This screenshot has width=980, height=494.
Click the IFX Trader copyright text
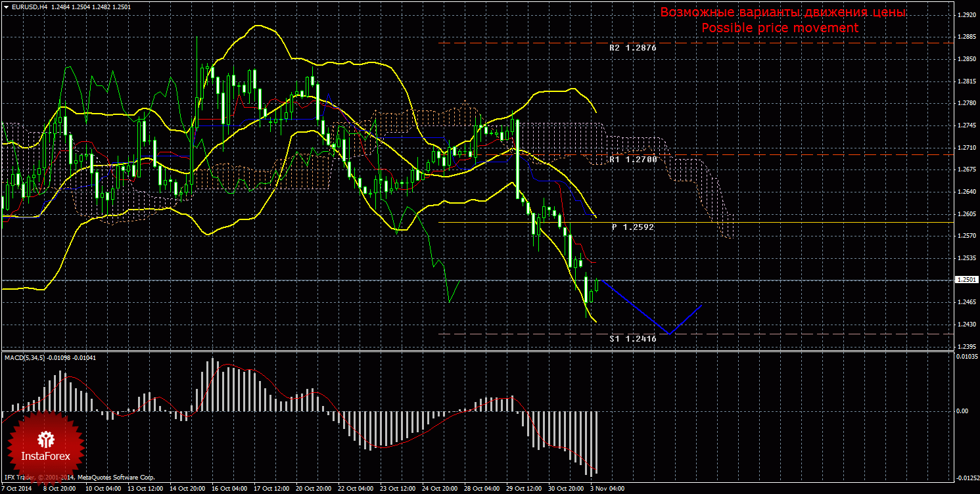click(x=79, y=478)
